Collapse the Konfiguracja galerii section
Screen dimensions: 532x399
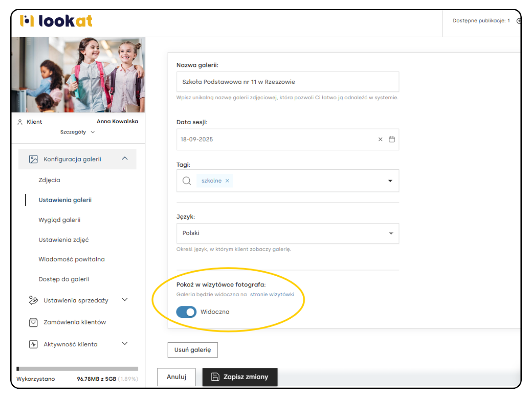125,159
